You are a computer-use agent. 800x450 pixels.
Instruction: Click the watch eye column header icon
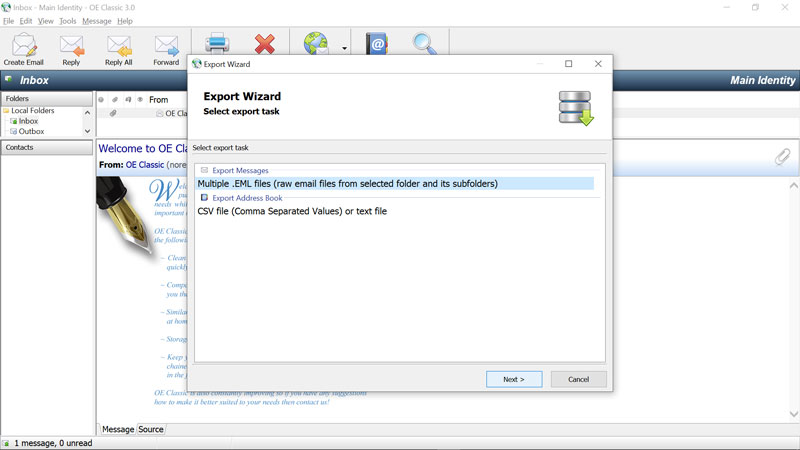pyautogui.click(x=140, y=99)
